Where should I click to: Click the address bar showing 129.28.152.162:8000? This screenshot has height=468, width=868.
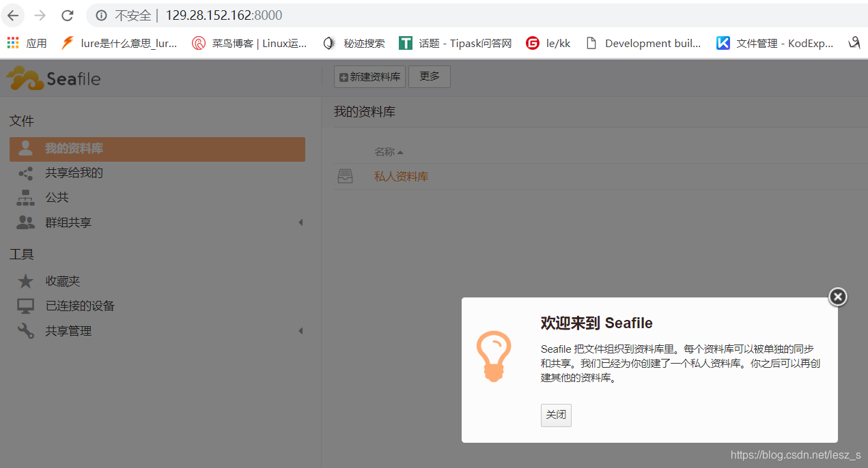click(x=224, y=15)
